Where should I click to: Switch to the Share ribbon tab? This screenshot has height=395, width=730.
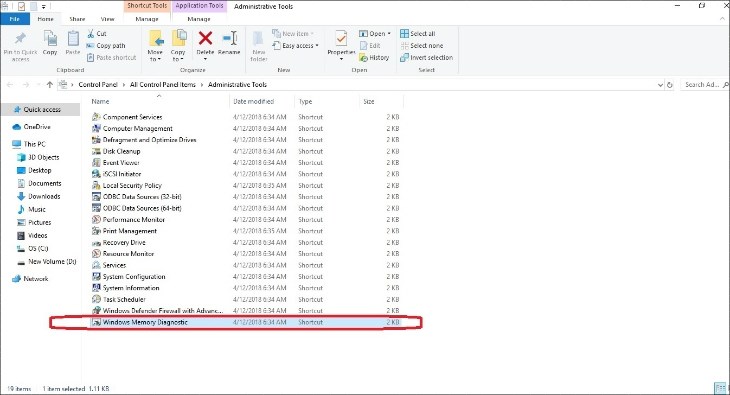pos(77,19)
